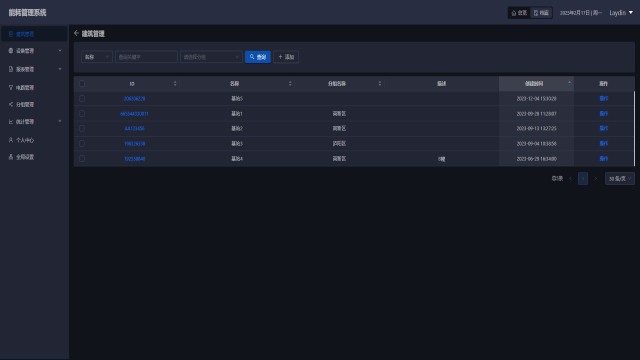The height and width of the screenshot is (360, 640).
Task: Open 个人中心 via its user icon
Action: pos(11,140)
